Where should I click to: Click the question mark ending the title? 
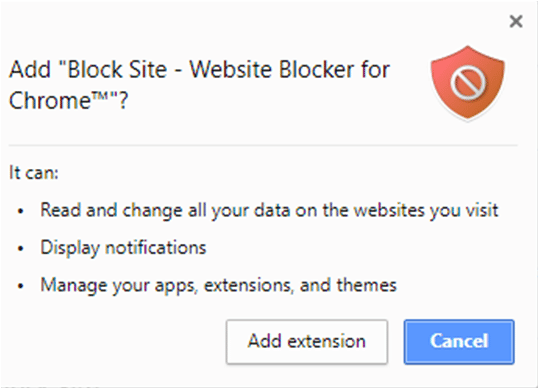[x=123, y=101]
